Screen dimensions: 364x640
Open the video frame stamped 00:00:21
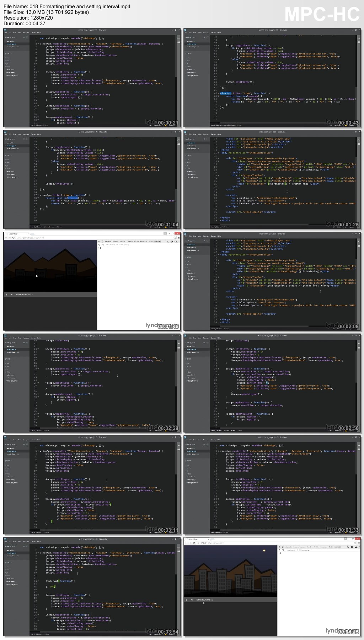pyautogui.click(x=92, y=78)
